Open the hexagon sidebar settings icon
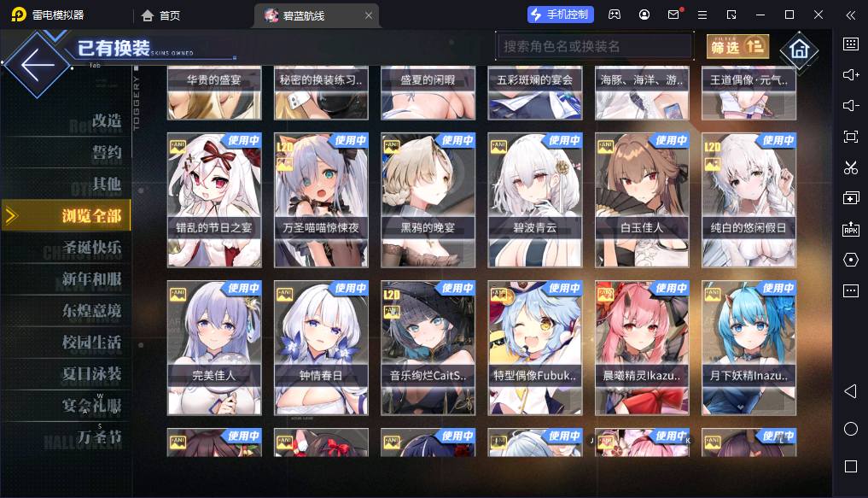This screenshot has height=498, width=868. (851, 259)
